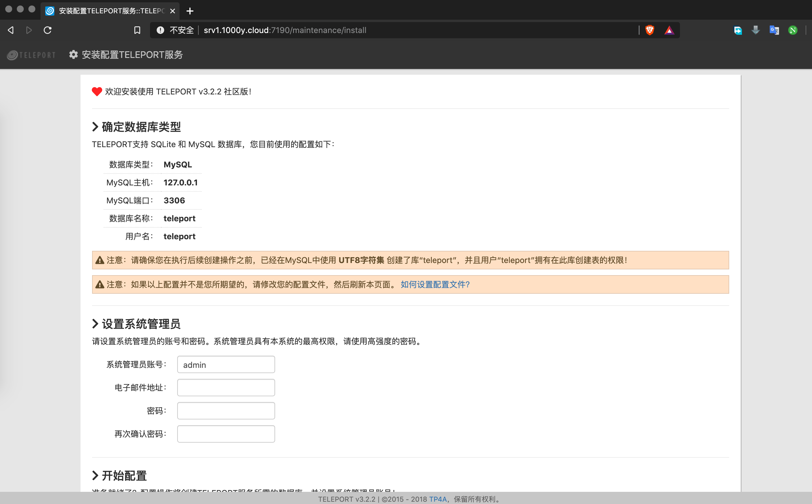Click the 3306 port value

pos(174,201)
